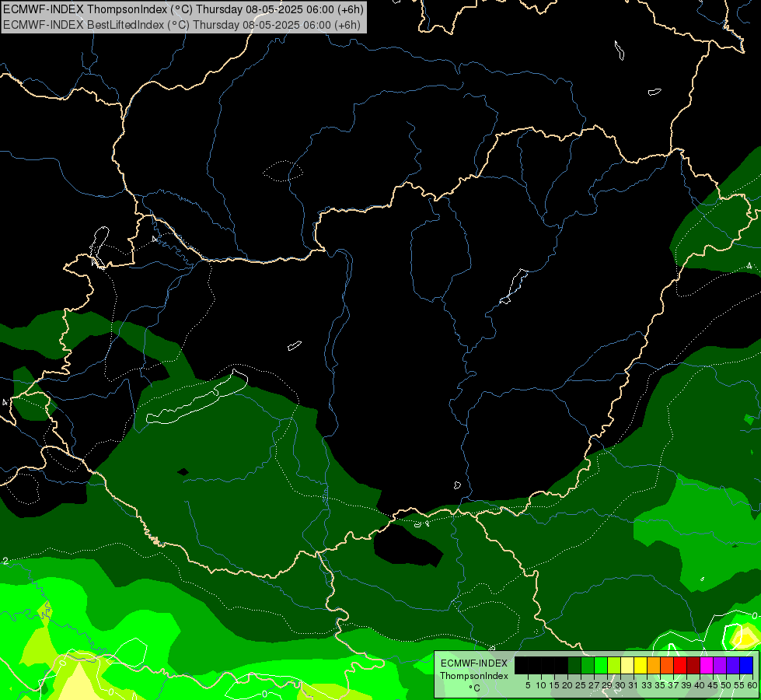Click legend tick value '55'
The image size is (761, 700).
pos(739,685)
